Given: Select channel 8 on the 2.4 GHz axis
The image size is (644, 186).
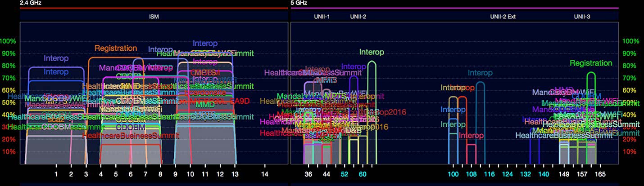Looking at the screenshot, I should click(160, 173).
